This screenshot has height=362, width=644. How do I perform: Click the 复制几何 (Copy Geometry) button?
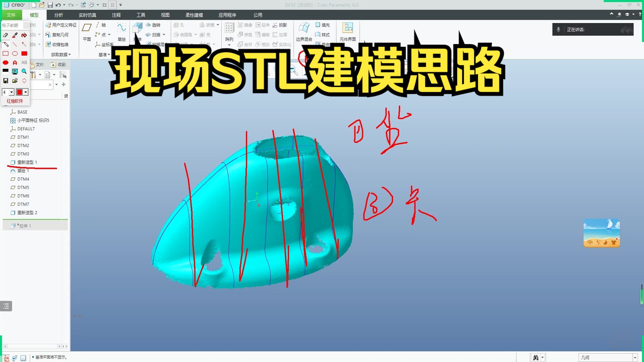pyautogui.click(x=58, y=35)
